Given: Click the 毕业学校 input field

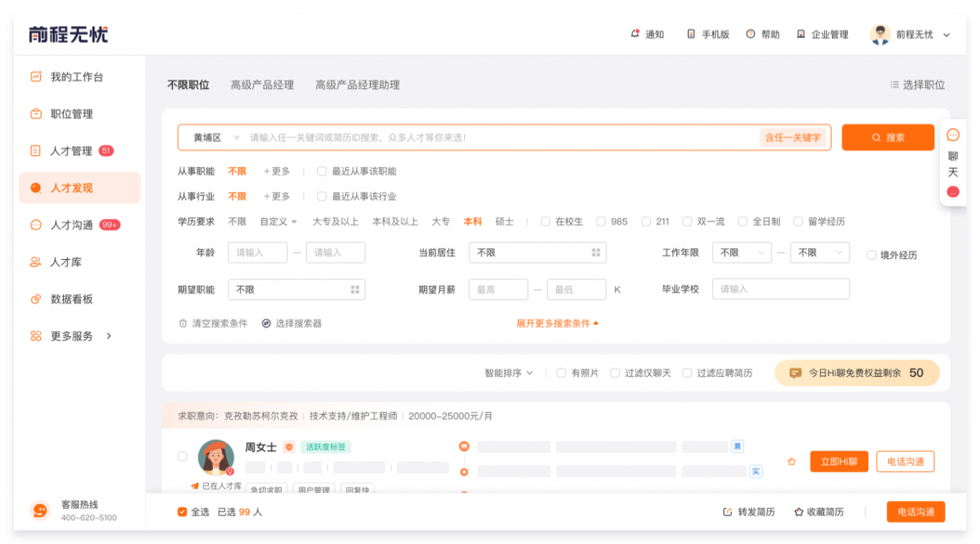Looking at the screenshot, I should [781, 289].
